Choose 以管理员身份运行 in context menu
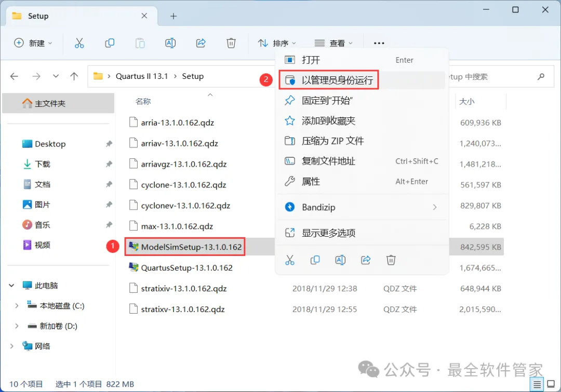The width and height of the screenshot is (561, 392). (x=362, y=80)
